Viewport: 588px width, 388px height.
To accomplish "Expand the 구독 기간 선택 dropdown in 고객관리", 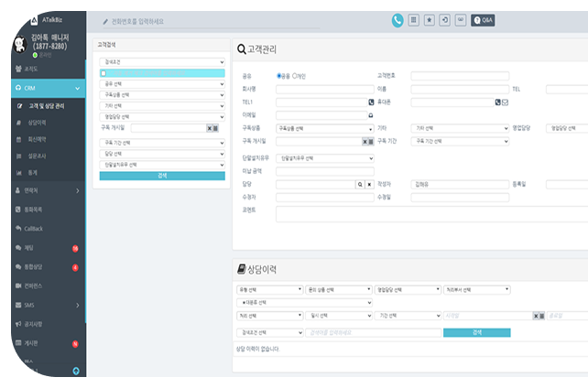I will (460, 142).
